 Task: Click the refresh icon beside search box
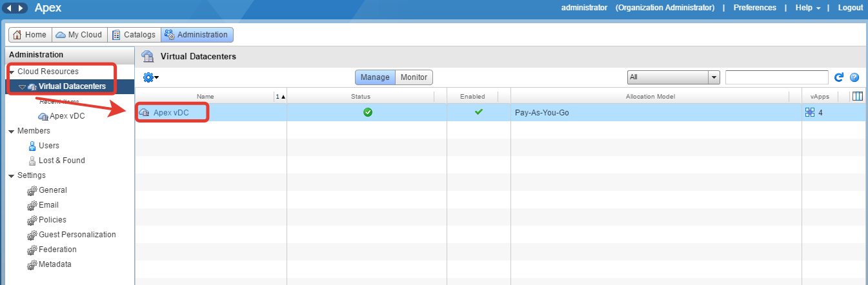point(839,77)
